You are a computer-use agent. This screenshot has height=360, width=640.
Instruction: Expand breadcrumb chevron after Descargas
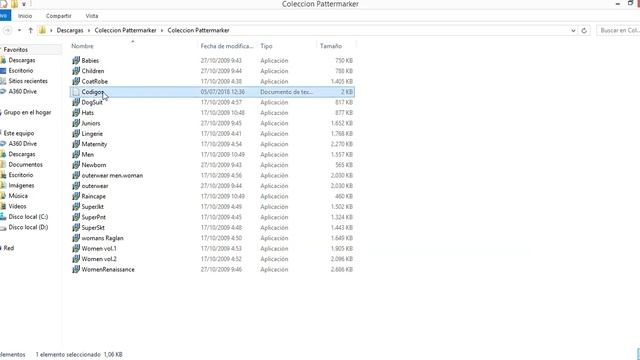pos(89,31)
